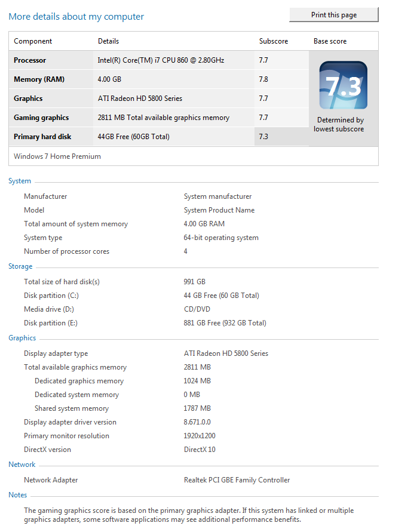Click the CD/DVD media drive value
411x532 pixels.
pos(197,309)
